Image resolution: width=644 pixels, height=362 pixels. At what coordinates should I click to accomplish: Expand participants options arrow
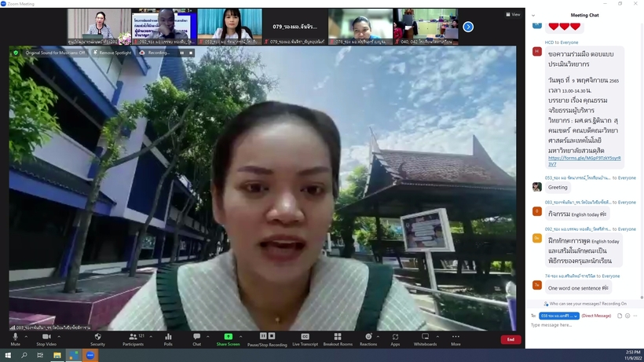click(151, 337)
